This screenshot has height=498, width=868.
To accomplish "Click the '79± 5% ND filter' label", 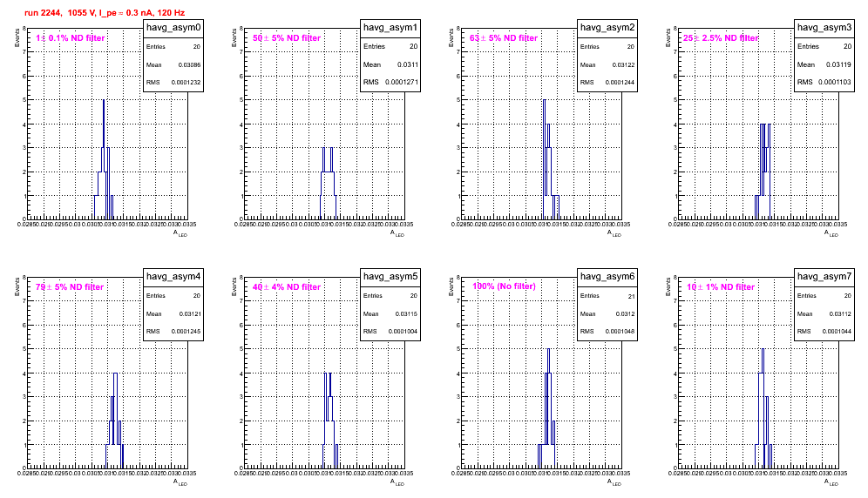I will tap(70, 286).
